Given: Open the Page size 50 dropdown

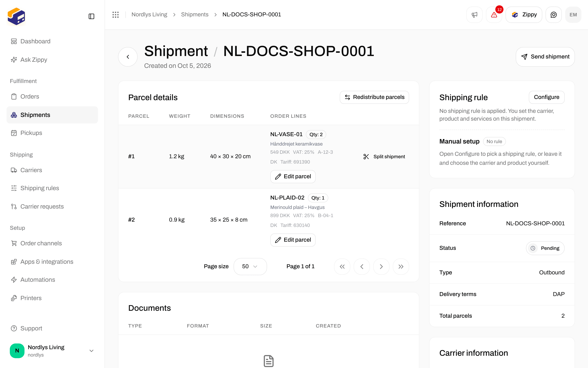Looking at the screenshot, I should coord(250,266).
